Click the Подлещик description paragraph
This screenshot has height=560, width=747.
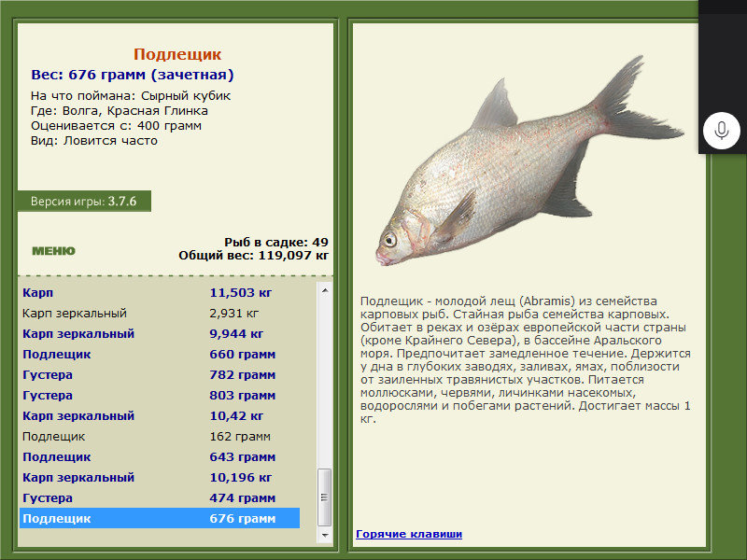pyautogui.click(x=526, y=359)
